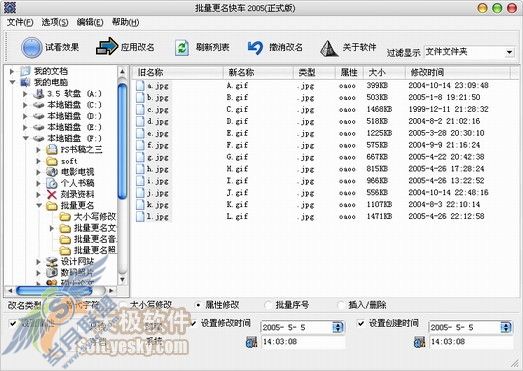Click the tree scrollbar down arrow
The height and width of the screenshot is (371, 523).
point(122,279)
